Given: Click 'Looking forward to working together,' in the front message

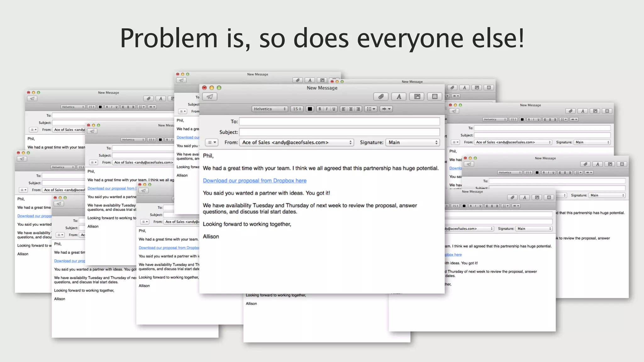Looking at the screenshot, I should pyautogui.click(x=247, y=224).
